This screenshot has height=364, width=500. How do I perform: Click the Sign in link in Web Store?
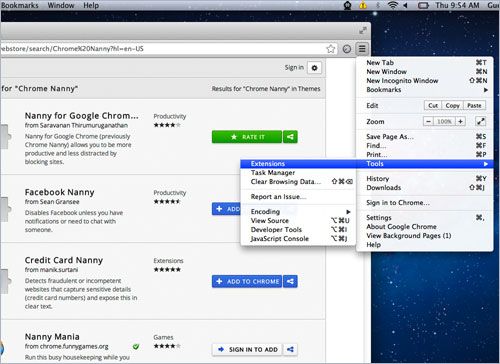click(294, 68)
